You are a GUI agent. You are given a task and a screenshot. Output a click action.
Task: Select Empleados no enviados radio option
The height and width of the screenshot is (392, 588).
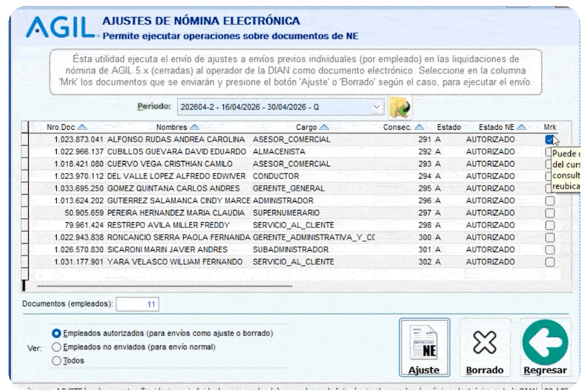[56, 347]
